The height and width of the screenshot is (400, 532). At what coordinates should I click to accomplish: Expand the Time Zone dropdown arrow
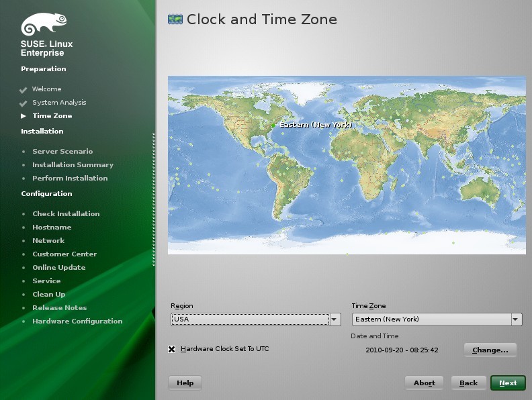coord(516,319)
